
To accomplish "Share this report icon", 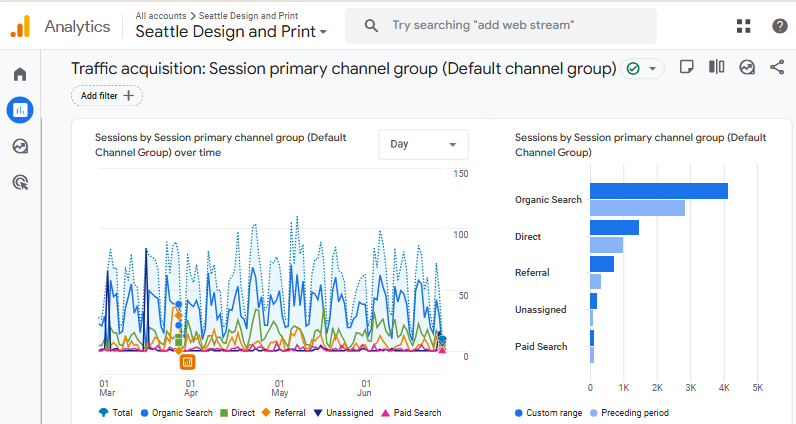I will 777,67.
